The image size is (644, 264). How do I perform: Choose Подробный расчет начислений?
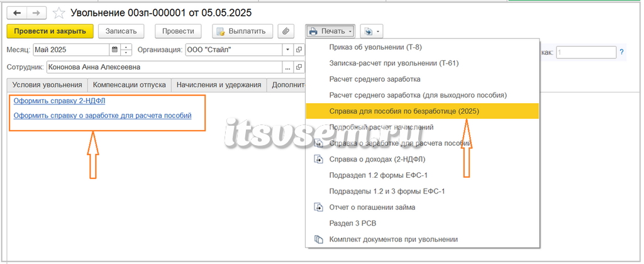click(x=422, y=127)
